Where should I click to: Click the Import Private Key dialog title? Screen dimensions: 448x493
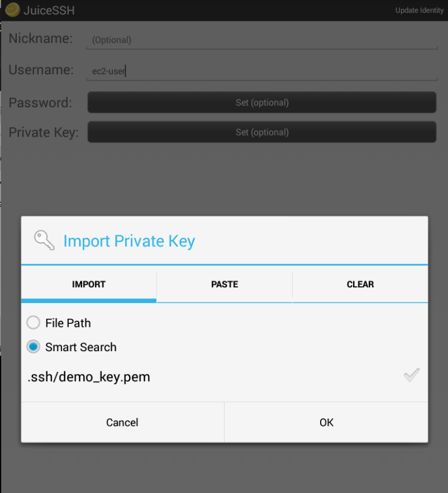[x=129, y=241]
